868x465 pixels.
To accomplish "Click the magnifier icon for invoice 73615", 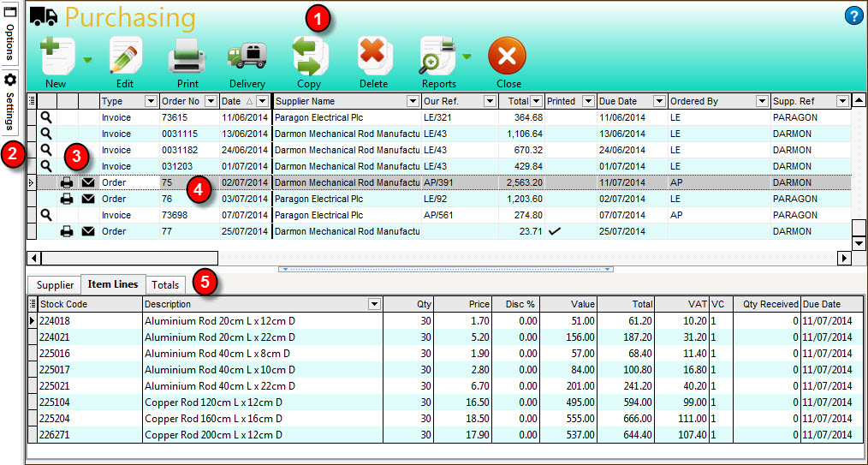I will 46,117.
